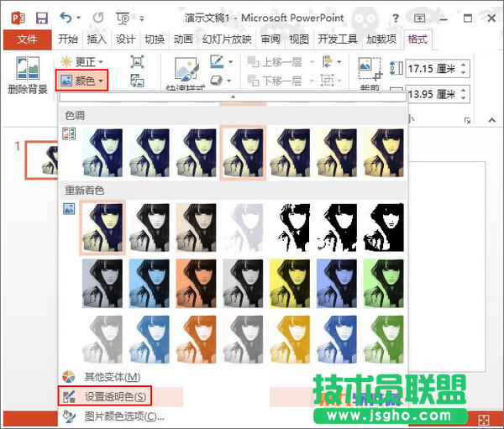Open the Size dialog launcher
This screenshot has height=429, width=504.
point(467,121)
